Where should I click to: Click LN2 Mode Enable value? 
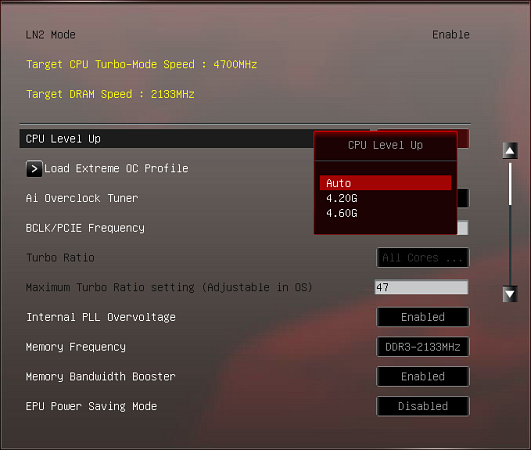(451, 35)
